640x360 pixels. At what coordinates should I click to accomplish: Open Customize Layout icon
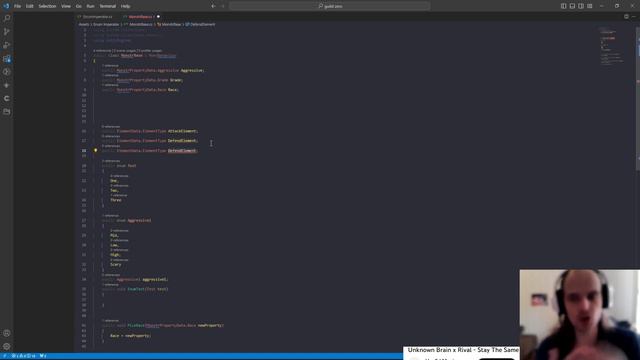[x=590, y=6]
